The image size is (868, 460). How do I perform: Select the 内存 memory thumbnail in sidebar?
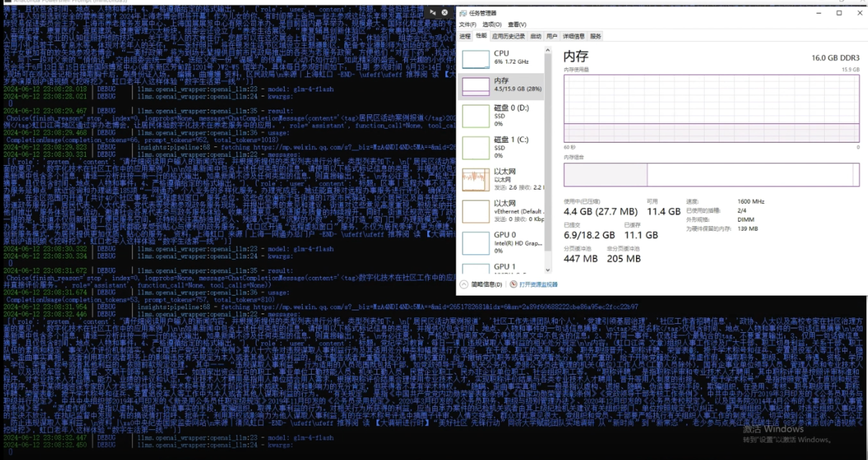[x=475, y=87]
